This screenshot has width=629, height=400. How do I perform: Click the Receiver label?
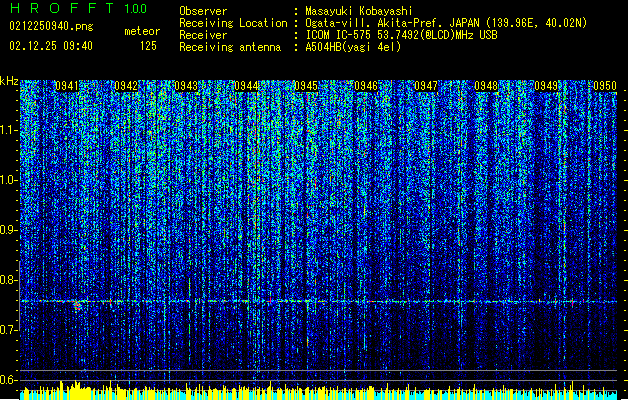203,35
